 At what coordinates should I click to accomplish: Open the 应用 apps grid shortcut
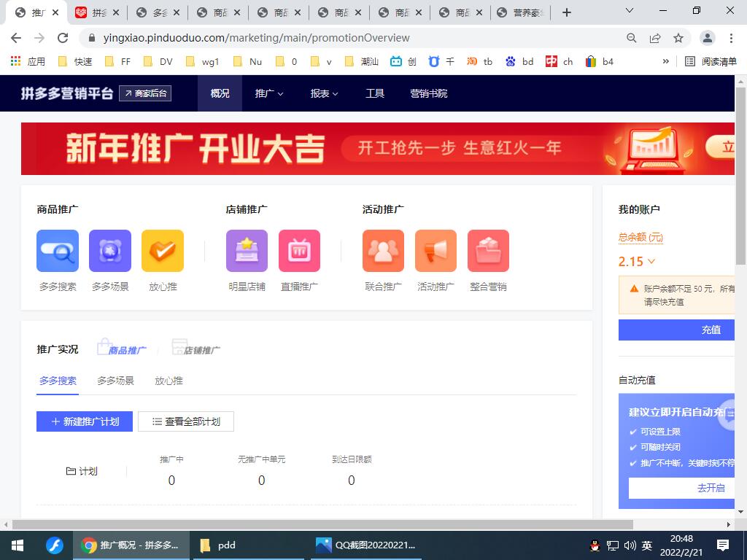(x=28, y=61)
